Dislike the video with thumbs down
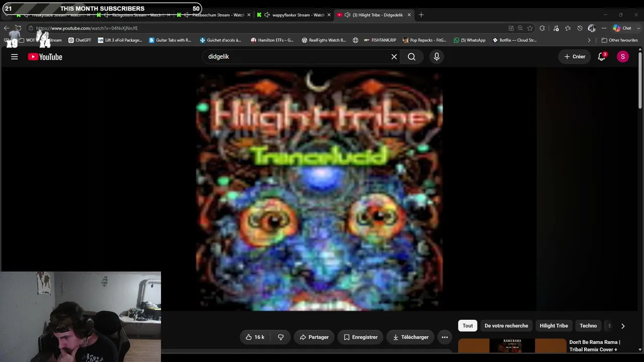Image resolution: width=644 pixels, height=362 pixels. click(x=281, y=337)
